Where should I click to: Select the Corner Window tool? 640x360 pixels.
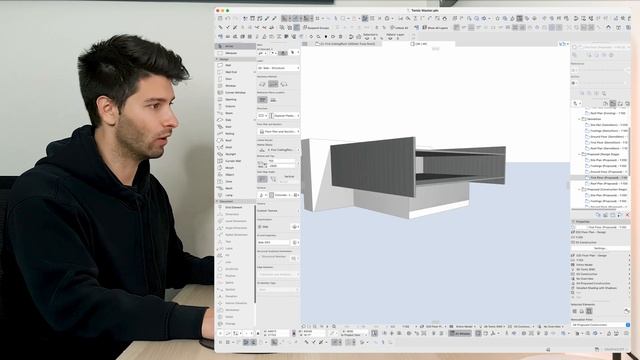pos(235,93)
